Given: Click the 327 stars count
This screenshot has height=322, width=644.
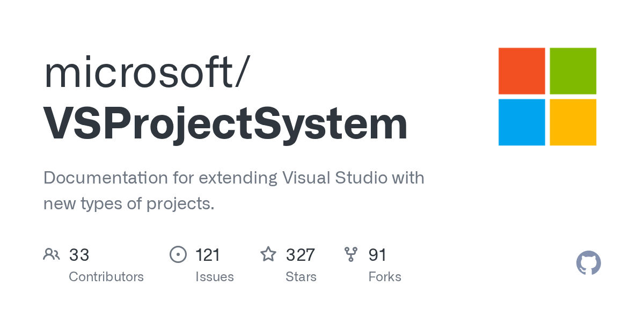Looking at the screenshot, I should click(300, 255).
